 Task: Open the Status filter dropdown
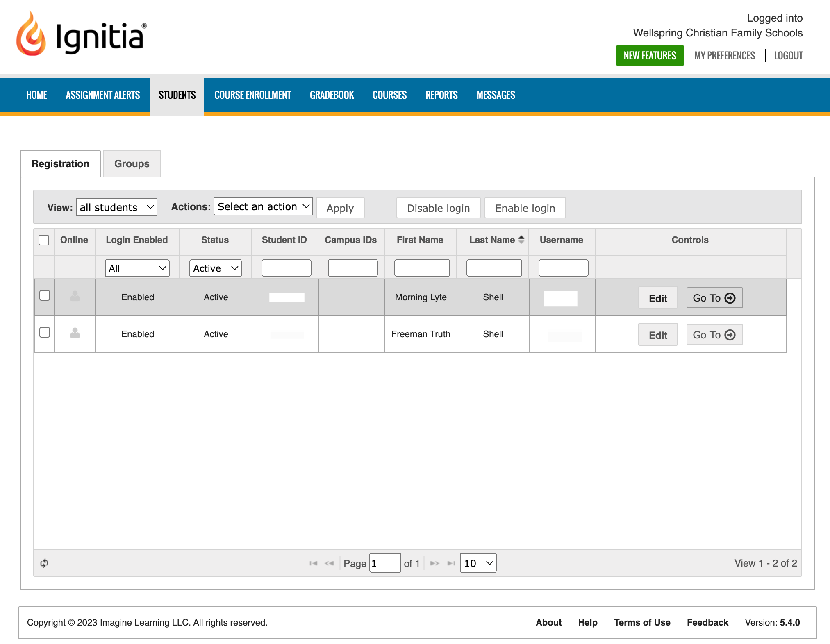tap(216, 268)
